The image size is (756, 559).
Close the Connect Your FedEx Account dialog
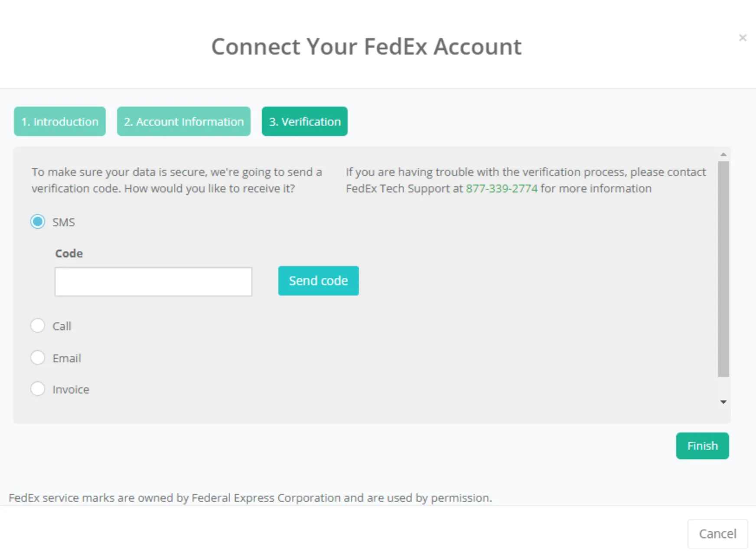[x=743, y=38]
